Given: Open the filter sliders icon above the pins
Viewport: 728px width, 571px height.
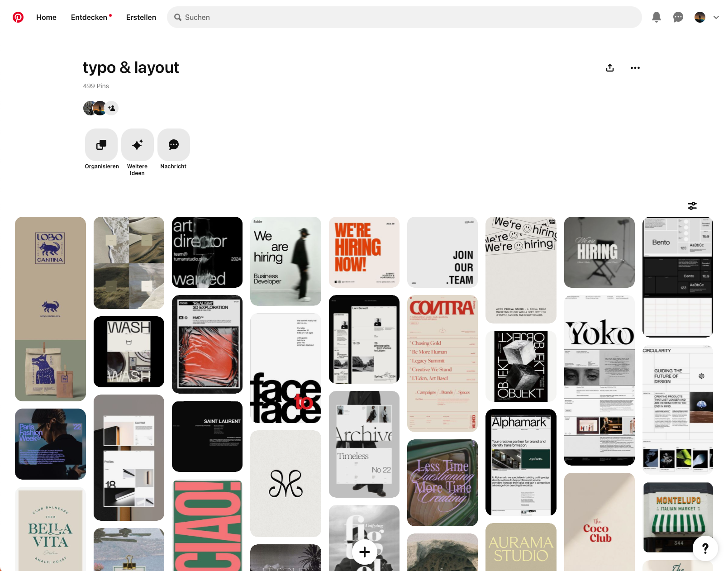Looking at the screenshot, I should coord(692,206).
